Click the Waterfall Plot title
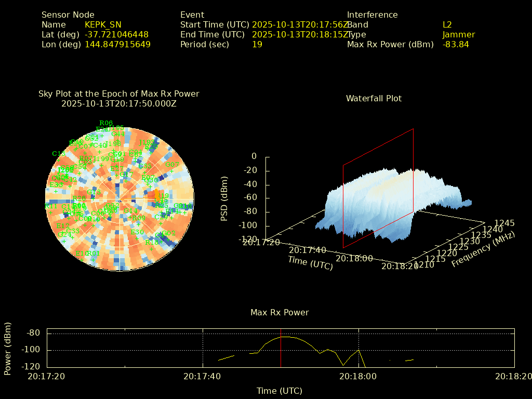Image resolution: width=532 pixels, height=399 pixels. pyautogui.click(x=374, y=98)
